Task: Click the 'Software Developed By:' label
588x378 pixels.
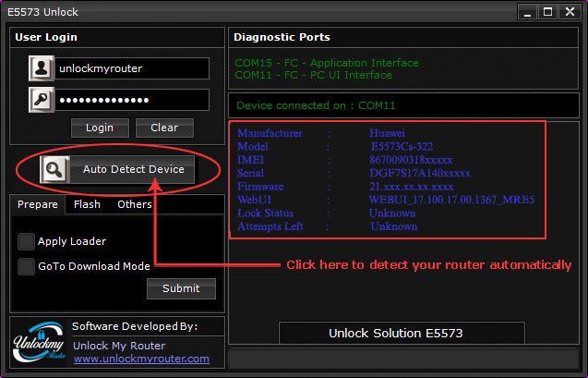Action: 135,326
